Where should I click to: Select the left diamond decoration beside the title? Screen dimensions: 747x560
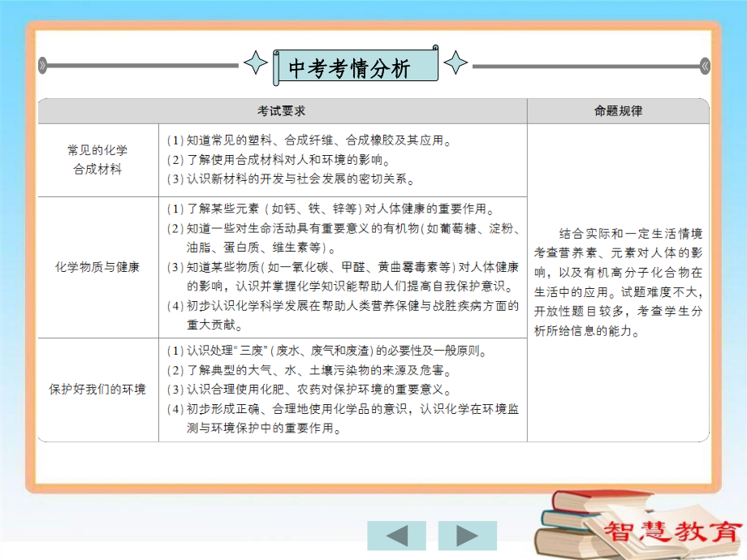pyautogui.click(x=256, y=62)
